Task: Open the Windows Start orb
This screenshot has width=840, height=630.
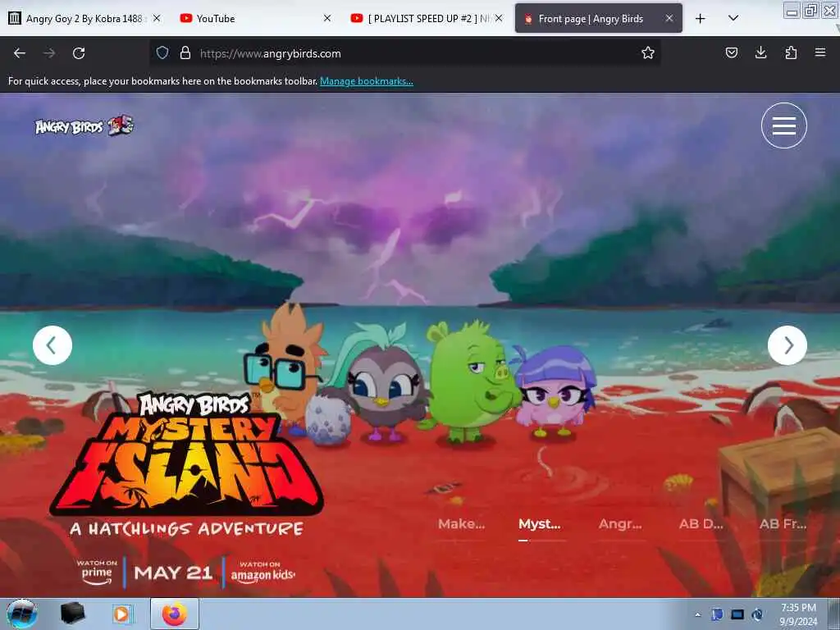Action: pos(22,614)
